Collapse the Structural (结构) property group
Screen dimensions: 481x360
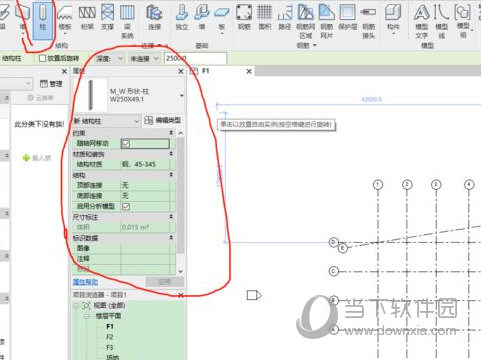coord(171,175)
